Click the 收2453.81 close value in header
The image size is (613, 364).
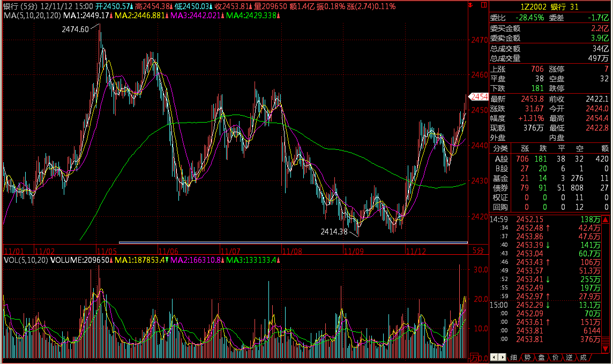(x=231, y=6)
